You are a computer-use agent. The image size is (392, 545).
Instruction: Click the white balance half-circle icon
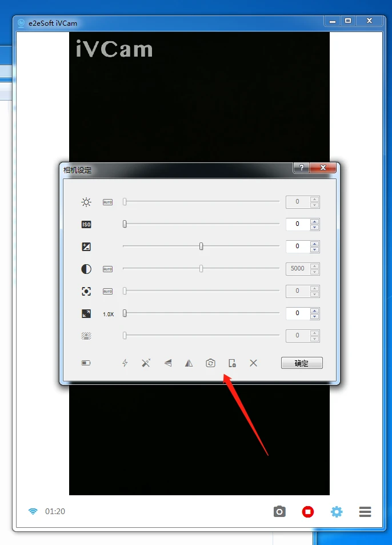tap(86, 269)
